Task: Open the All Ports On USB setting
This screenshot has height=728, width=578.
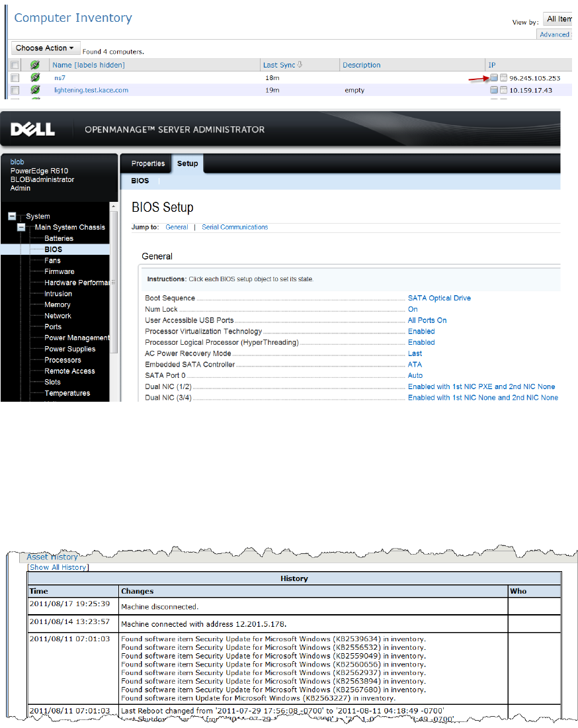Action: click(427, 320)
